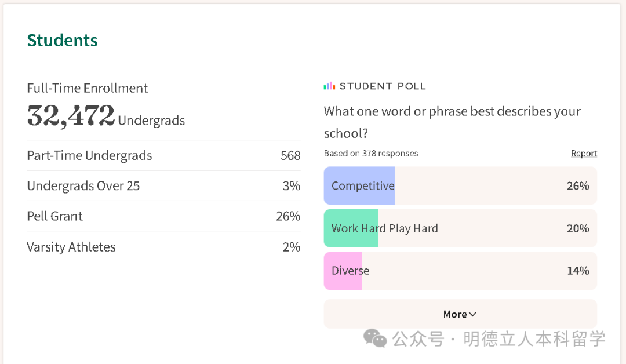
Task: Open the Report link
Action: point(584,154)
